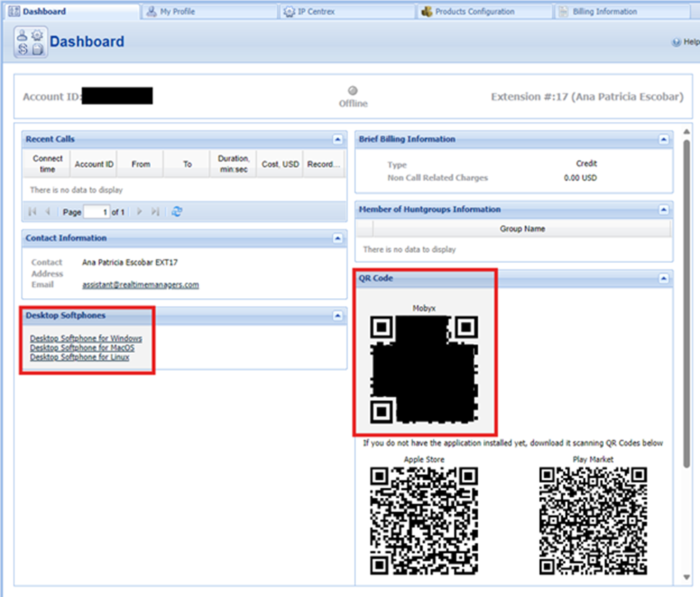Download Desktop Softphone for Windows
Image resolution: width=700 pixels, height=597 pixels.
pyautogui.click(x=86, y=338)
